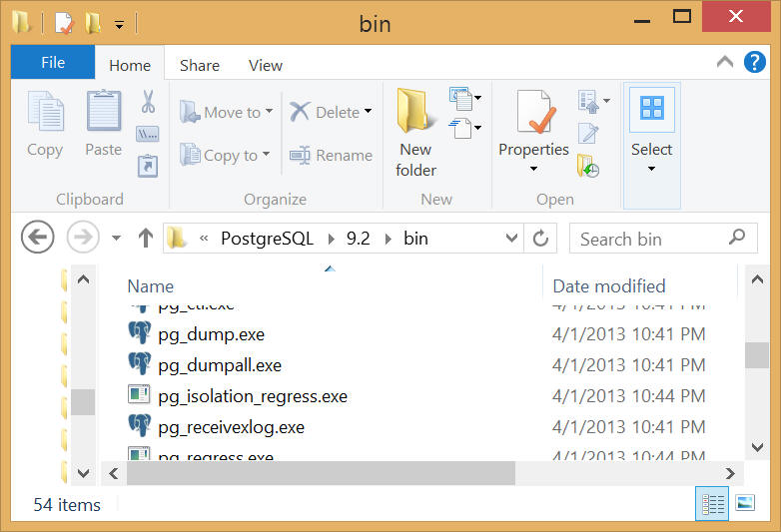
Task: Open the New item dropdown
Action: tap(465, 98)
